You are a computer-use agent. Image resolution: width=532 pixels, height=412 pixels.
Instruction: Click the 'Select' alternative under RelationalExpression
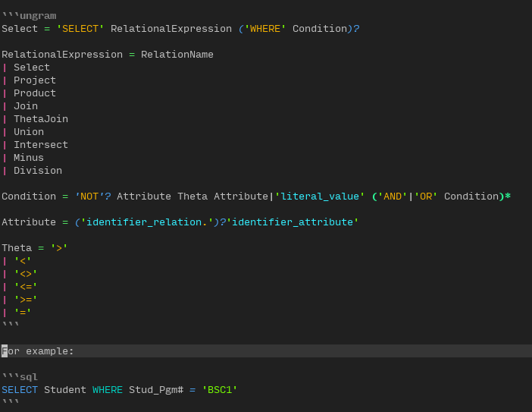pos(32,68)
